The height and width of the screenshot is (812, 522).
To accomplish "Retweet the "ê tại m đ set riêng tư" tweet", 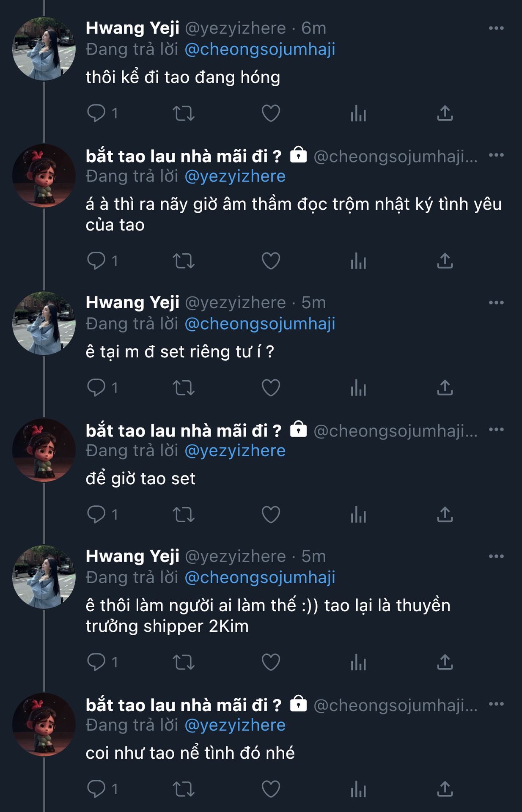I will (184, 388).
